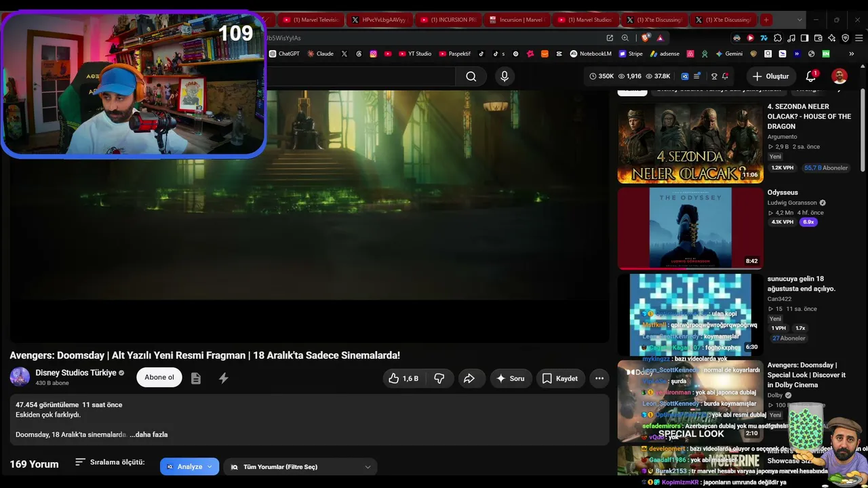Open The Odyssey video thumbnail
This screenshot has width=868, height=488.
point(690,228)
